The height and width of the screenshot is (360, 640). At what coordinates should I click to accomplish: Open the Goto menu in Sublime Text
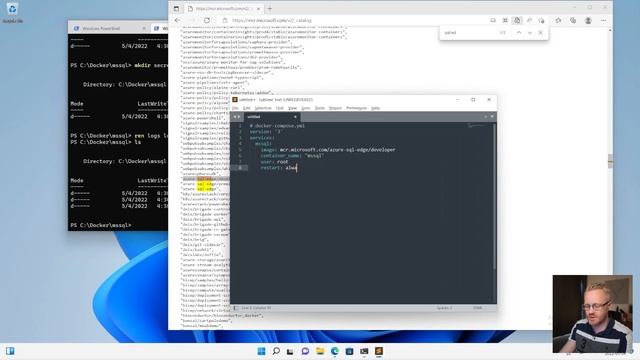coord(306,108)
